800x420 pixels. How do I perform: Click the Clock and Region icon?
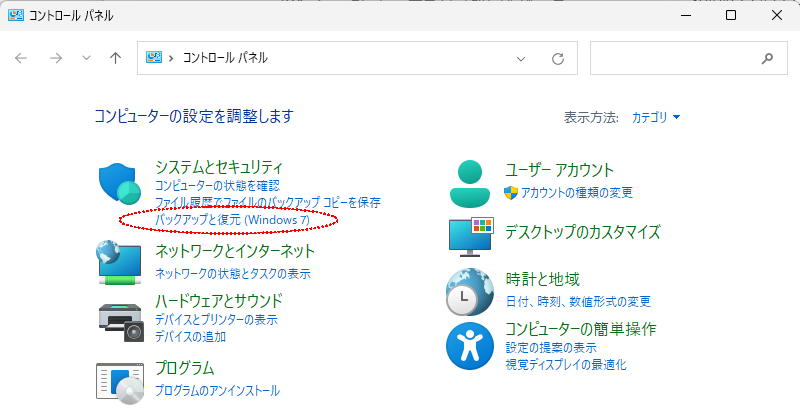471,290
